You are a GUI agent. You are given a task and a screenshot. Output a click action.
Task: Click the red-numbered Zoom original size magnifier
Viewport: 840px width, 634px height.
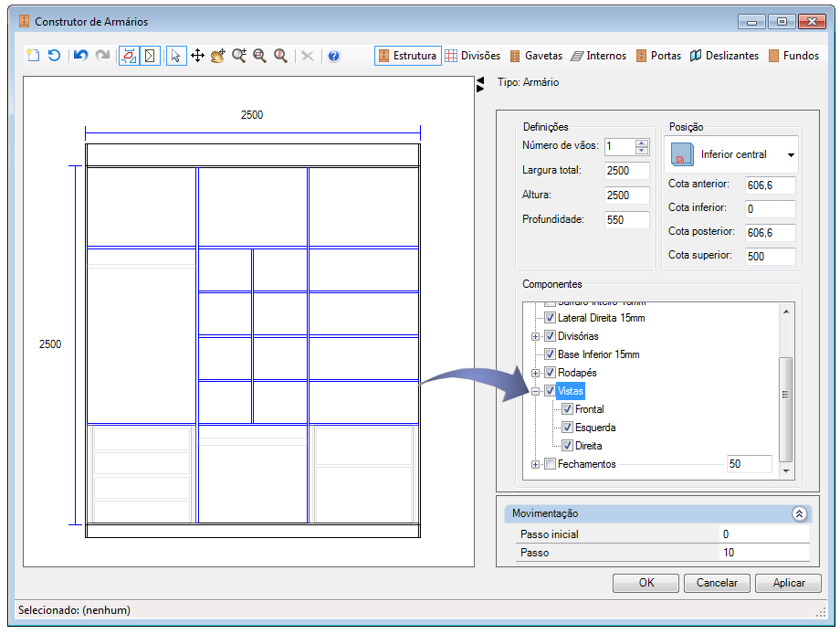(x=280, y=55)
